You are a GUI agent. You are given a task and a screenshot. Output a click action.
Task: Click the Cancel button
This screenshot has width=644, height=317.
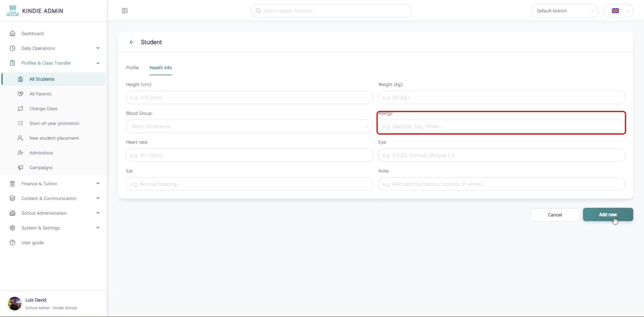pyautogui.click(x=555, y=215)
